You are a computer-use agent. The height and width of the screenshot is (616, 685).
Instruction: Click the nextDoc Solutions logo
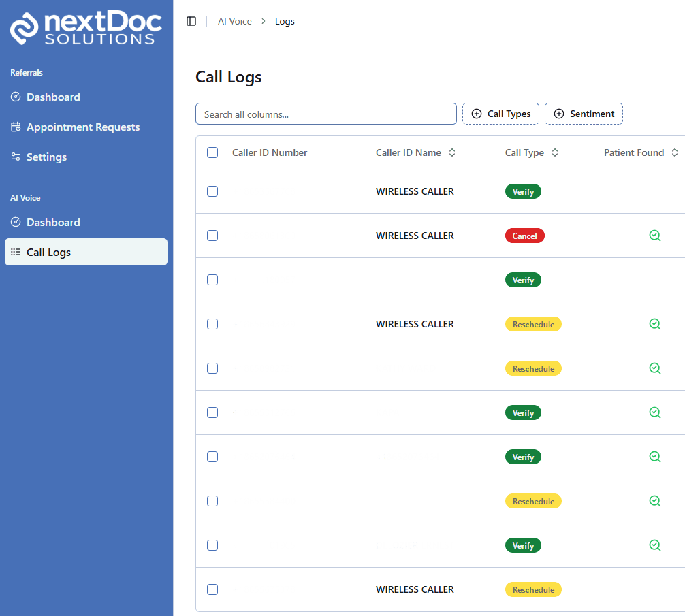click(86, 28)
